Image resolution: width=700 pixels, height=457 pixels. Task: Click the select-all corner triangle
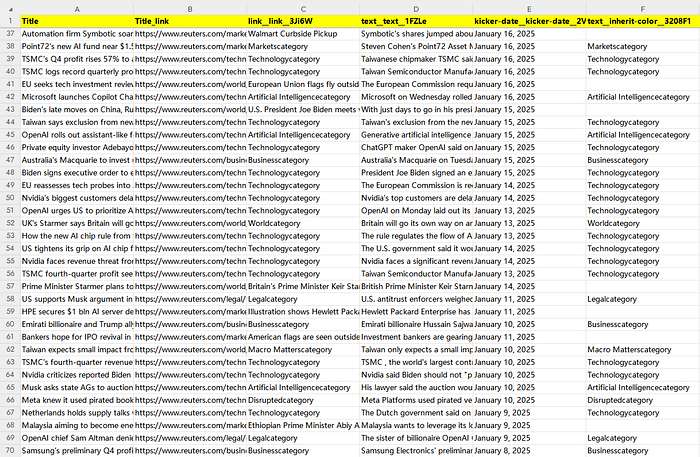[11, 9]
